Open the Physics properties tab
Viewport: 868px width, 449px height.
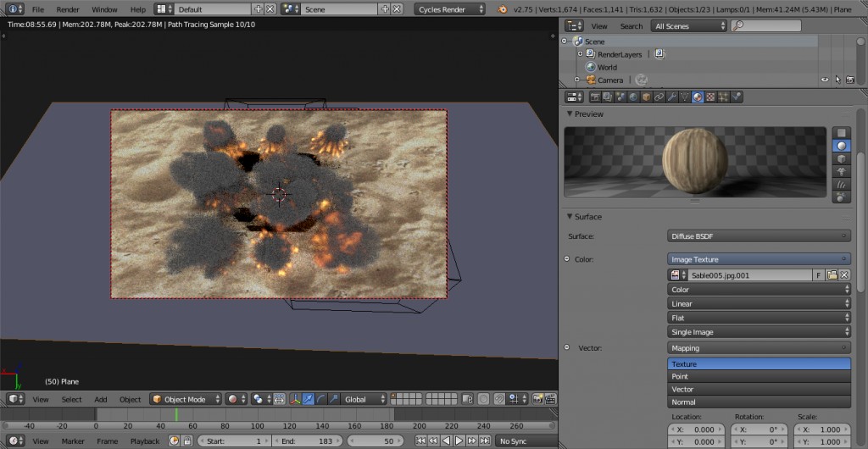coord(737,97)
